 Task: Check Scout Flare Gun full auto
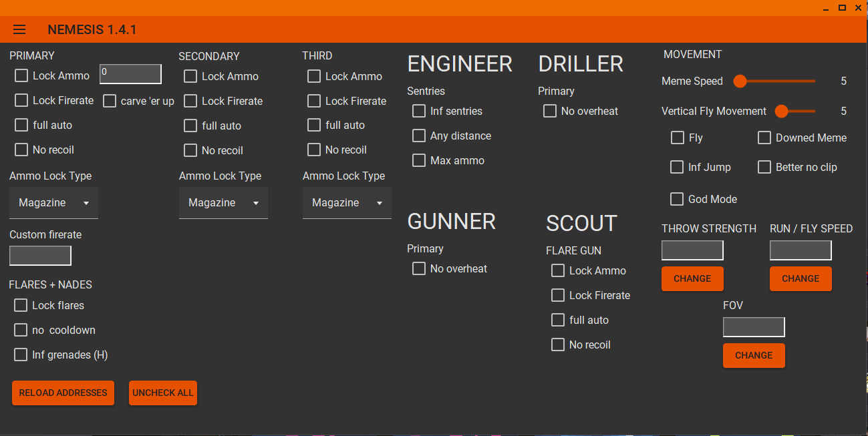point(558,320)
